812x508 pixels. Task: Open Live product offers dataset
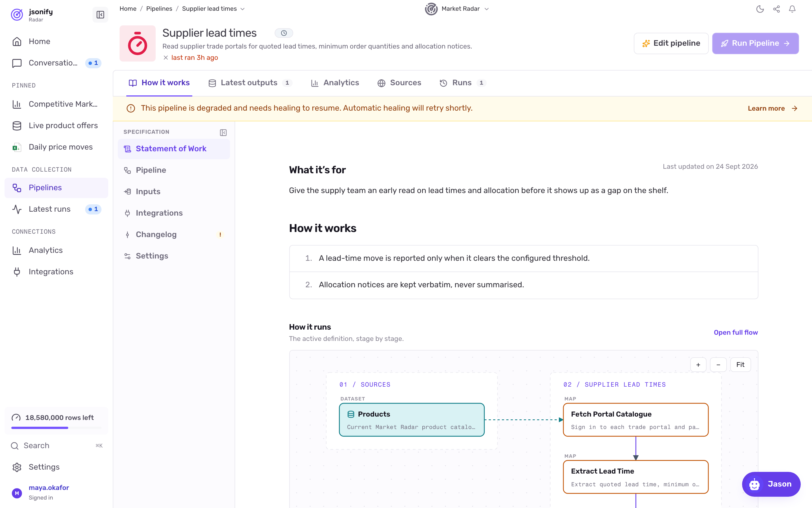[x=56, y=126]
